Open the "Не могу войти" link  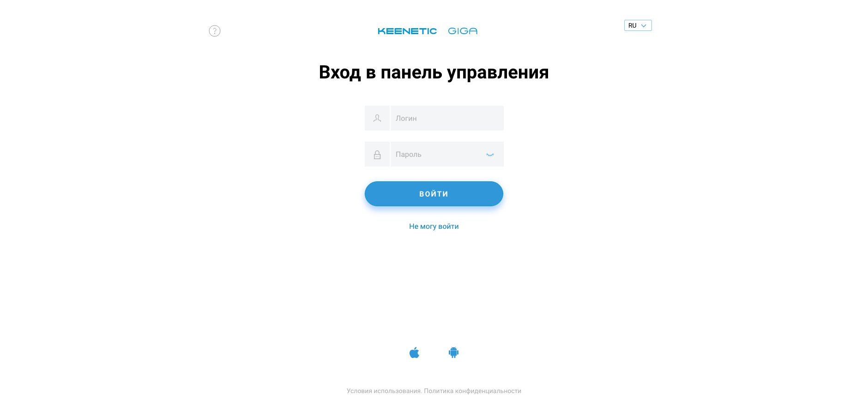pyautogui.click(x=434, y=226)
